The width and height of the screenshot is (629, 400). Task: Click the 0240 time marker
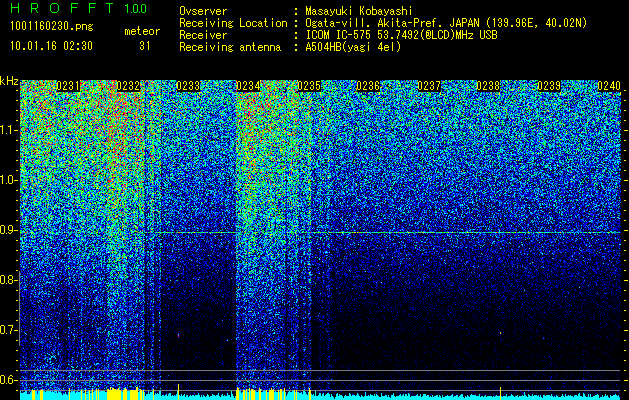click(x=609, y=86)
